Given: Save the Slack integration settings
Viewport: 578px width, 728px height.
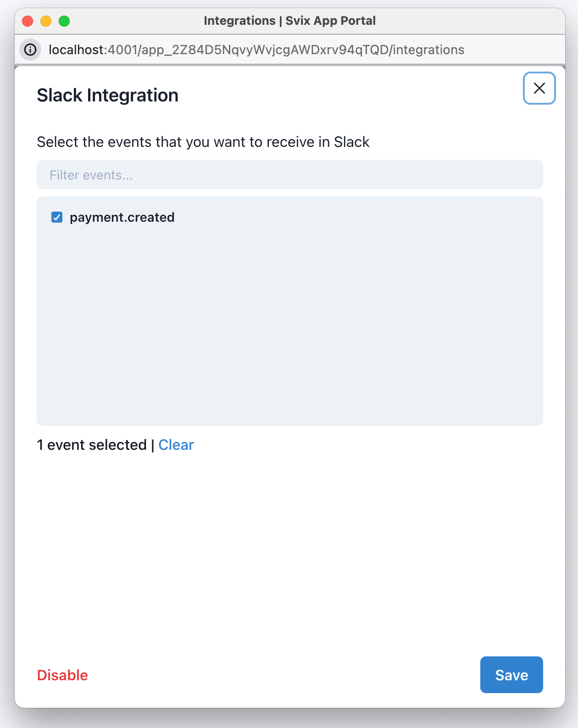Looking at the screenshot, I should click(x=511, y=675).
